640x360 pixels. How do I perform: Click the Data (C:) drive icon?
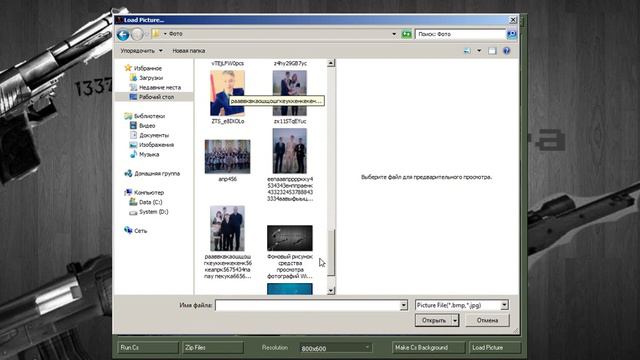pyautogui.click(x=133, y=202)
